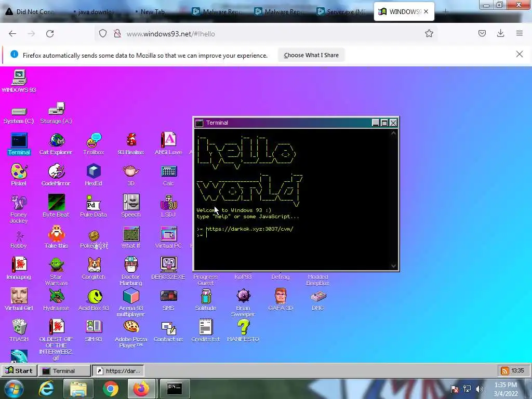Launch the CodeMirror editor icon

pyautogui.click(x=56, y=175)
